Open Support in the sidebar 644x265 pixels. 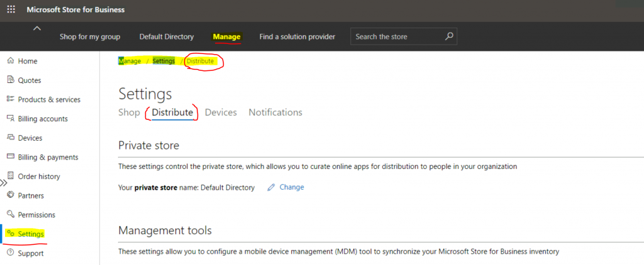[x=31, y=254]
